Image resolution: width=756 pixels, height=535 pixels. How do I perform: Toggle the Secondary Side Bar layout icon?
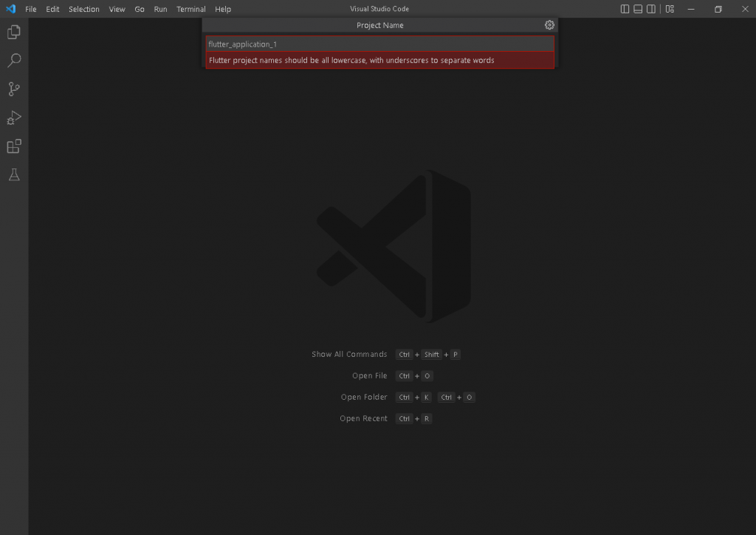point(651,9)
